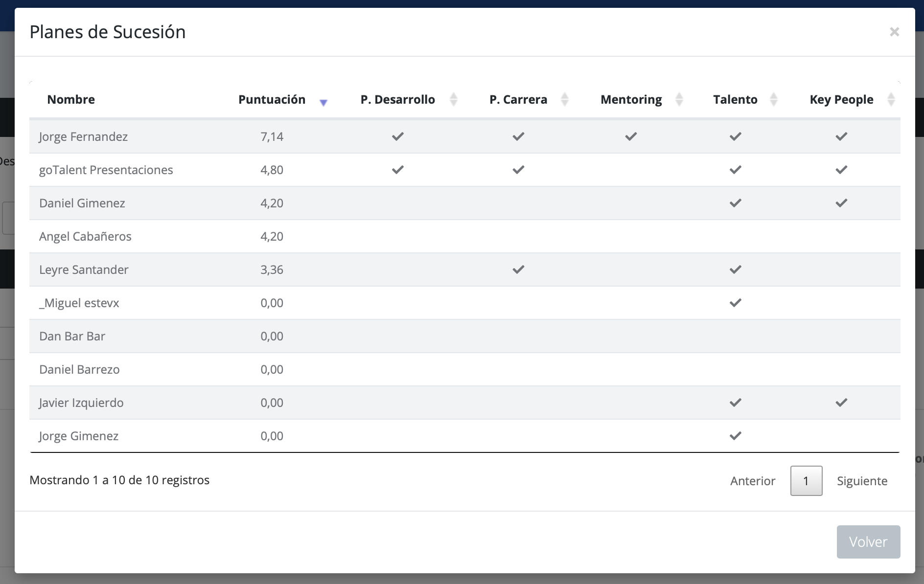Click the Mentoring column header text
This screenshot has width=924, height=584.
[631, 99]
